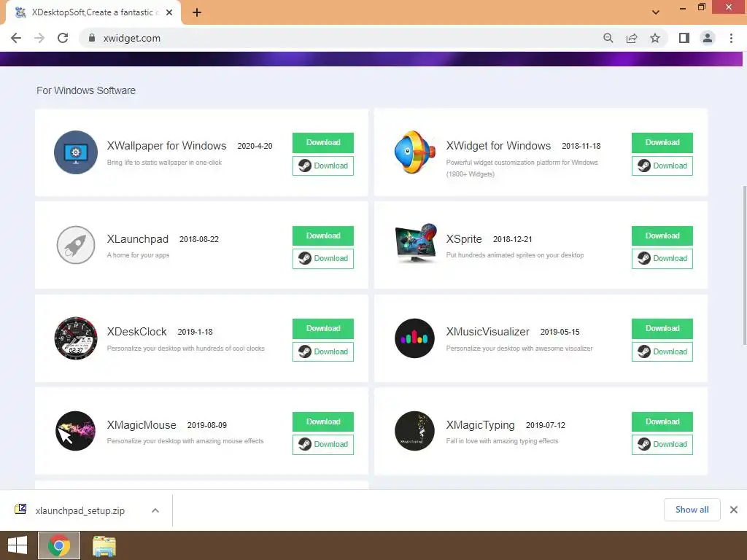Get XLaunchpad via Steam download
Screen dimensions: 747x560
click(323, 259)
